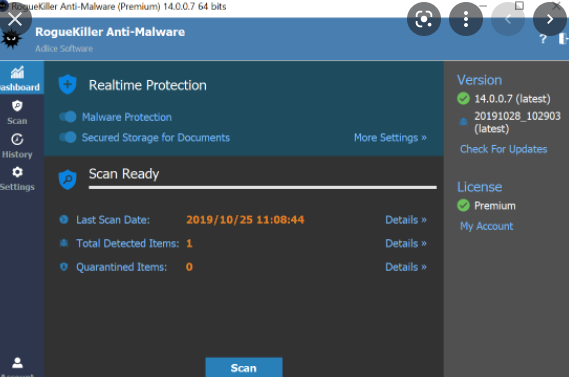The height and width of the screenshot is (377, 569).
Task: Open the Account section at sidebar bottom
Action: 17,366
